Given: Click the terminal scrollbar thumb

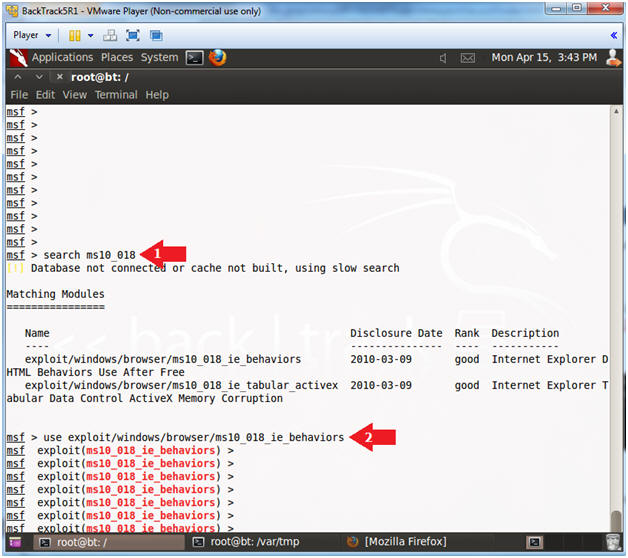Looking at the screenshot, I should [x=616, y=520].
